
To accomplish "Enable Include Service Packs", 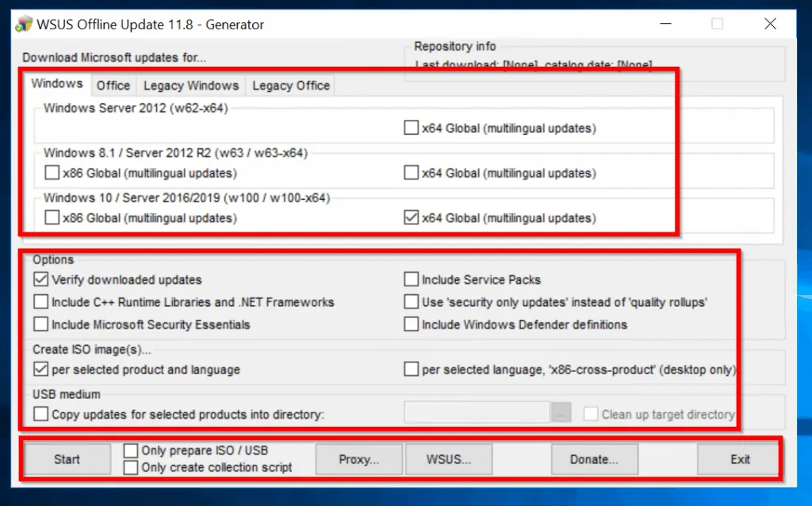I will pyautogui.click(x=410, y=279).
